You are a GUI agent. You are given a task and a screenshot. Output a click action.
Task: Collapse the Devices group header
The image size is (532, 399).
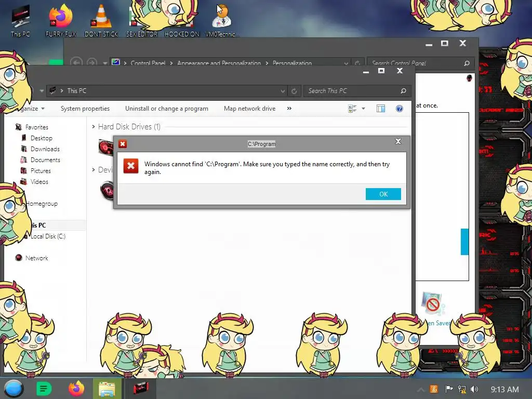point(94,170)
